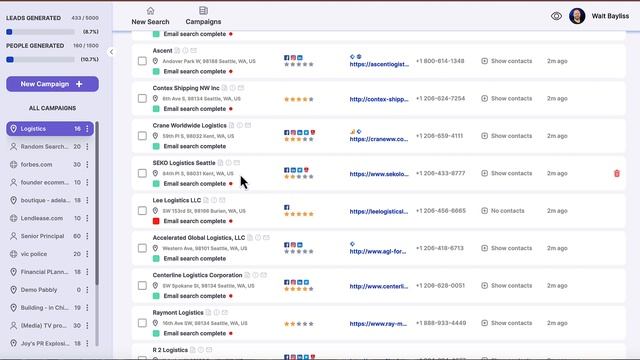Open the New Search home icon
Image resolution: width=640 pixels, height=360 pixels.
151,11
